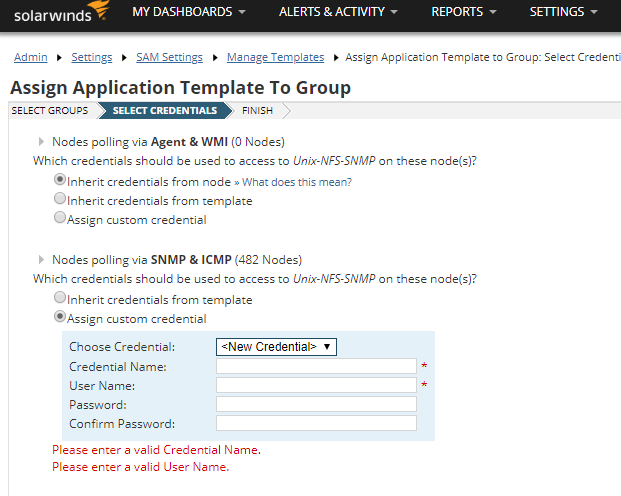Select Assign custom credential under SNMP & ICMP

tap(60, 317)
